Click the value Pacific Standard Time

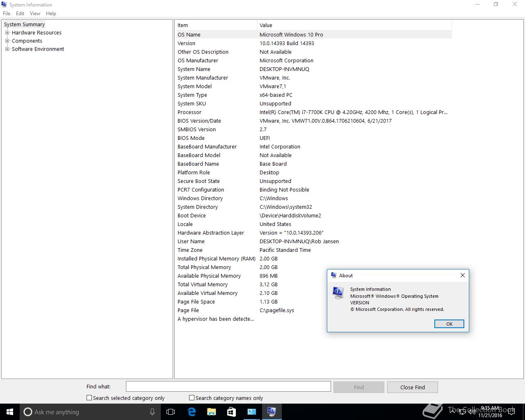285,250
